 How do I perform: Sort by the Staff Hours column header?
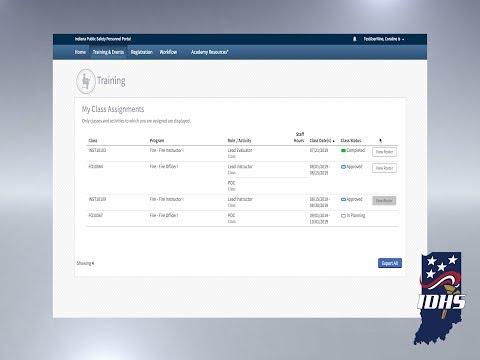pos(299,137)
